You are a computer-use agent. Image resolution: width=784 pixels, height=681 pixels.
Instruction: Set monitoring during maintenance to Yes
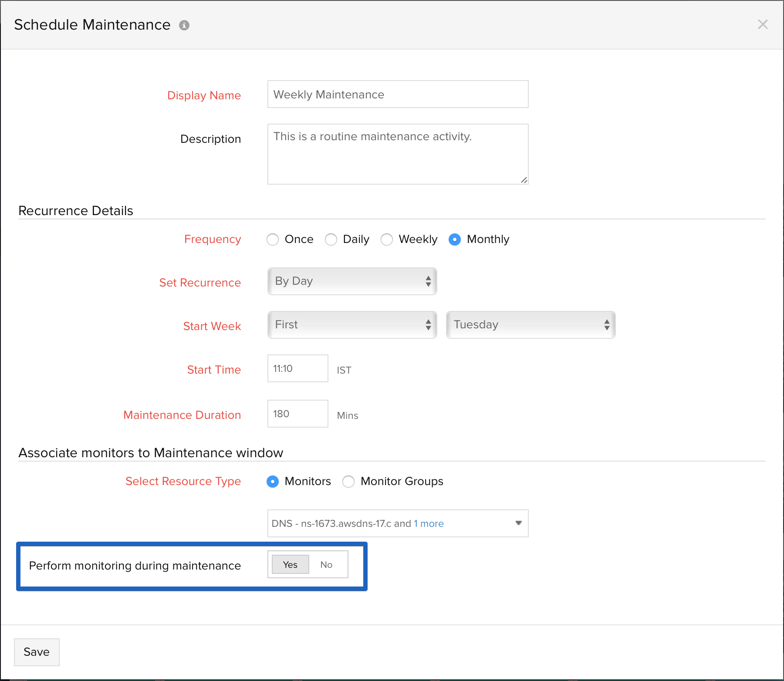coord(290,565)
